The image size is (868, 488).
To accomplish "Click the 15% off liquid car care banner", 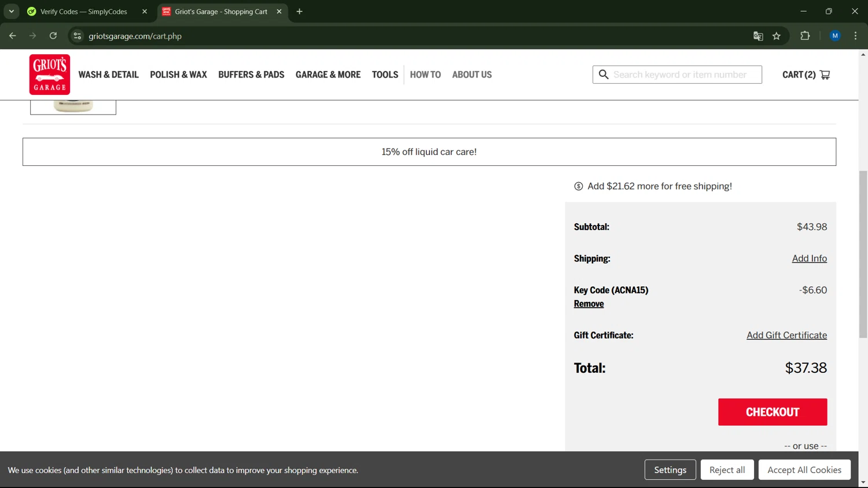I will 429,152.
